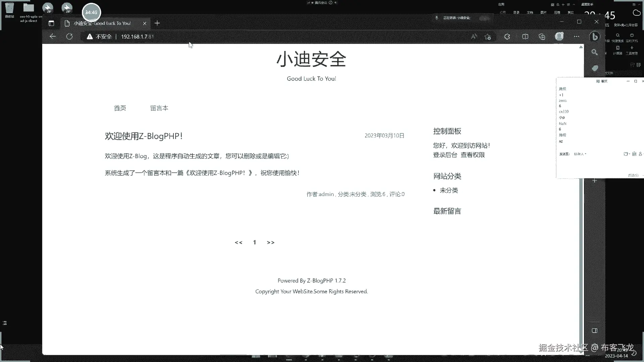The image size is (644, 362).
Task: Open the Read Aloud icon in address bar
Action: (x=474, y=37)
